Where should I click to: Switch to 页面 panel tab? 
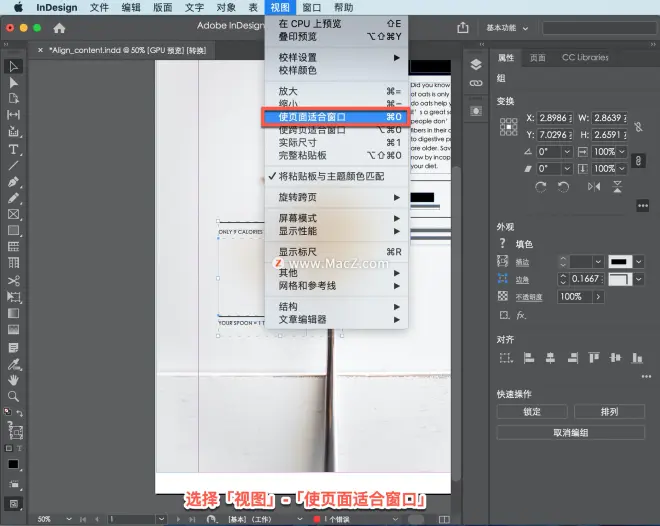click(538, 58)
